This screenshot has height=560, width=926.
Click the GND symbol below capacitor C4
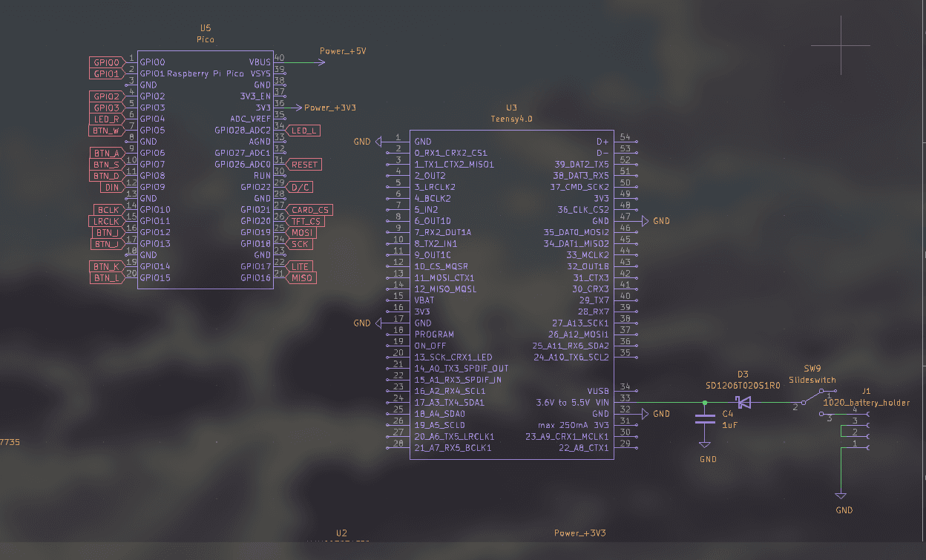pos(705,445)
